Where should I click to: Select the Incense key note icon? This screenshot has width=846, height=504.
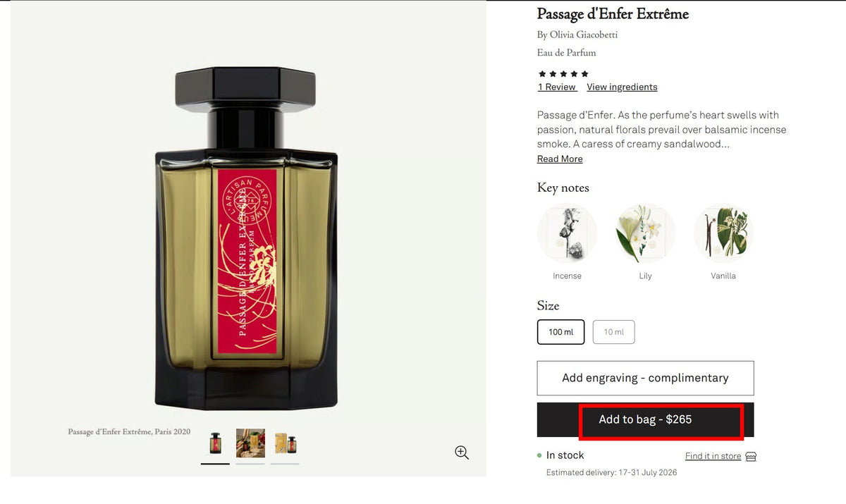coord(567,233)
